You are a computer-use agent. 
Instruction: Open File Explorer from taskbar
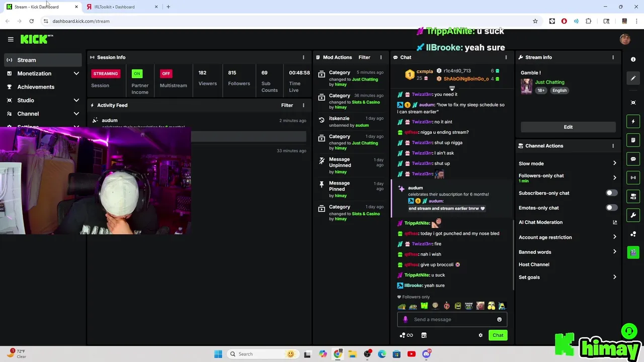(352, 354)
